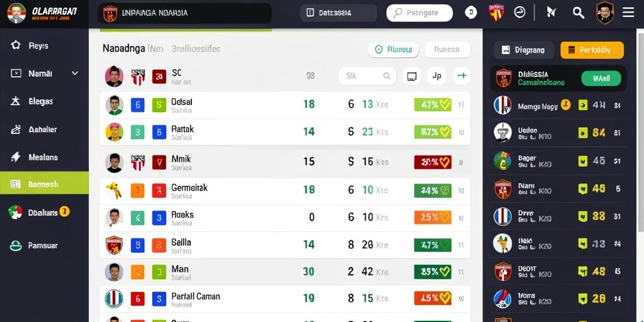644x322 pixels.
Task: Switch to the Perkality tab
Action: [x=592, y=50]
